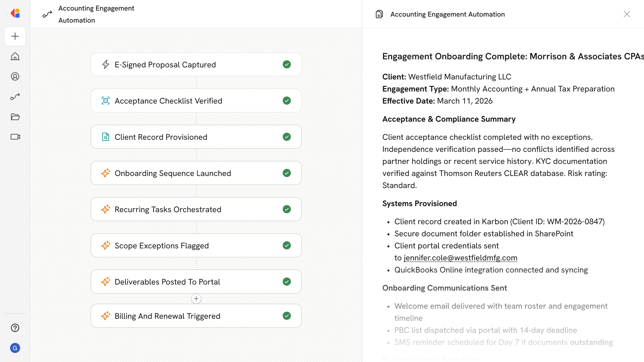The height and width of the screenshot is (362, 644).
Task: Click the Accounting Engagement Automation workflow title
Action: pos(96,14)
